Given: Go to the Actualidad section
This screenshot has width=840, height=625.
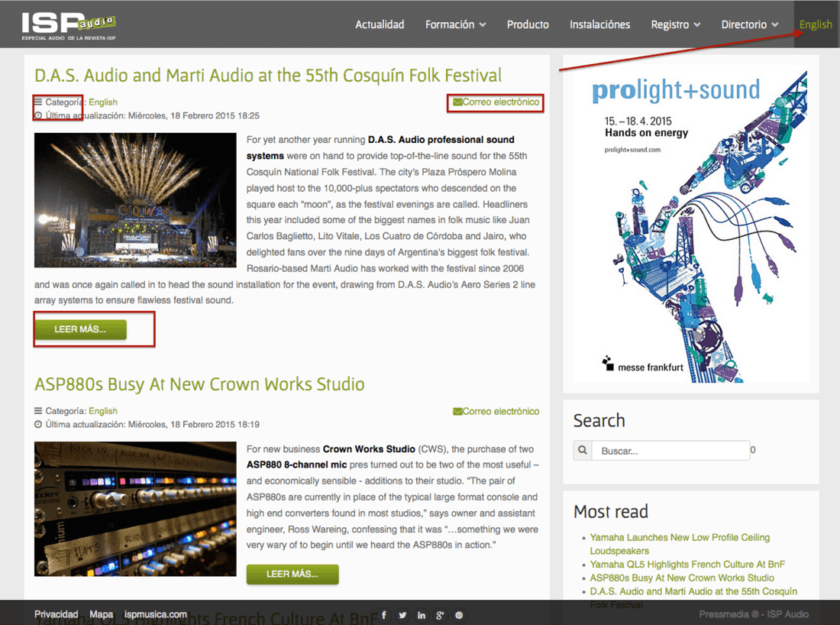Looking at the screenshot, I should pyautogui.click(x=380, y=24).
